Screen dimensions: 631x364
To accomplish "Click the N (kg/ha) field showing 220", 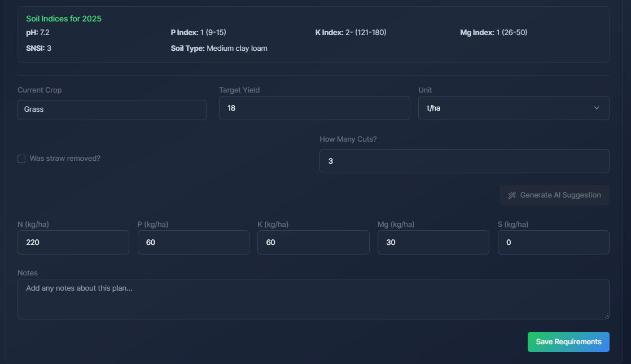I will [73, 243].
